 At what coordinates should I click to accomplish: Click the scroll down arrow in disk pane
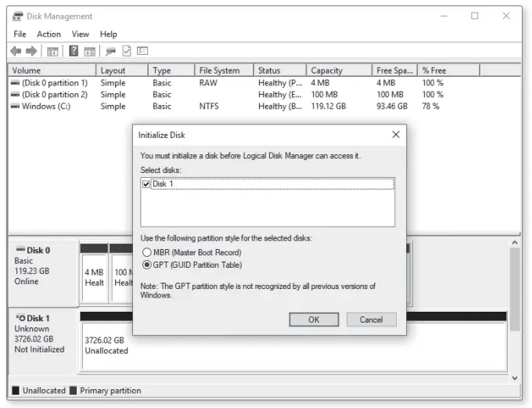[515, 377]
